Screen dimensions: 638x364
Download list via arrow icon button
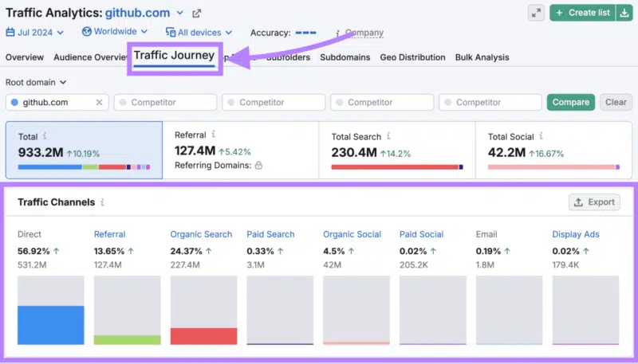click(x=624, y=13)
